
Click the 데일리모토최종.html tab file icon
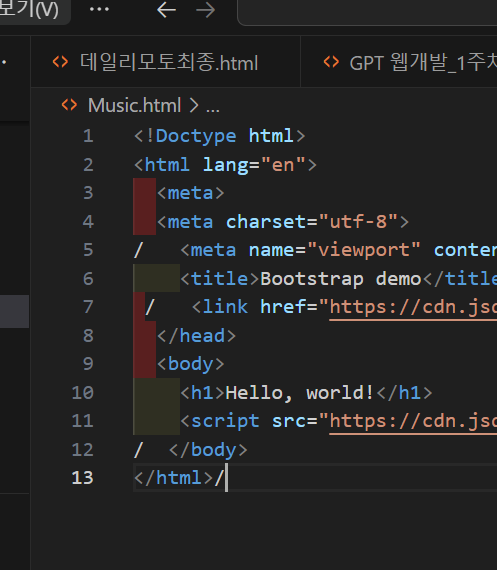[x=60, y=62]
